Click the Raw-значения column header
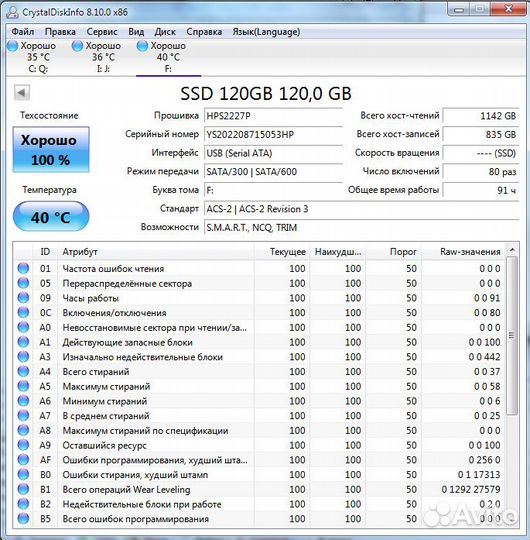 (x=464, y=252)
